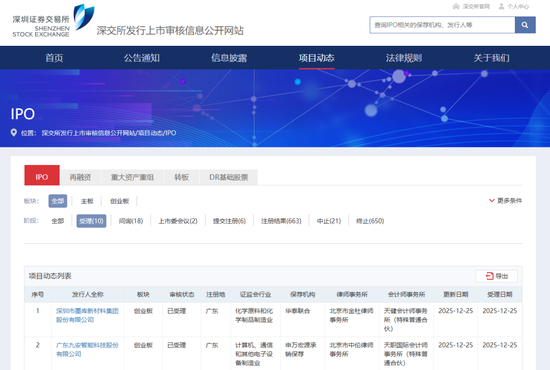Click the 保荐机构 column header
Screen dimensions: 550x370
click(x=303, y=294)
